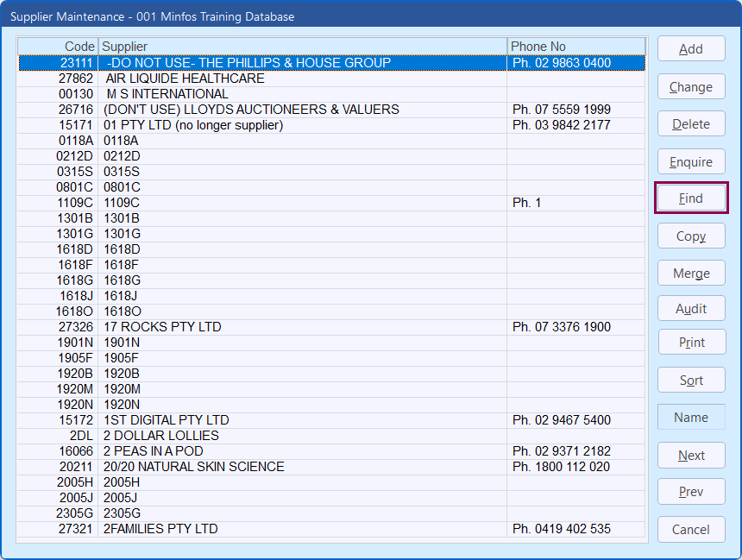Open the Audit button
Screen dimensions: 742x560
pos(691,309)
